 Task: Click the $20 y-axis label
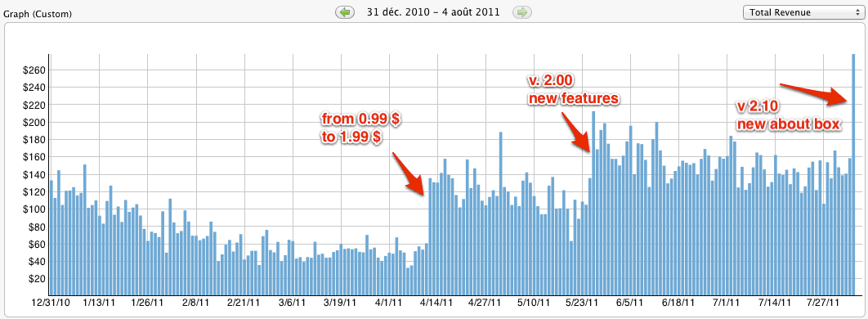[36, 279]
